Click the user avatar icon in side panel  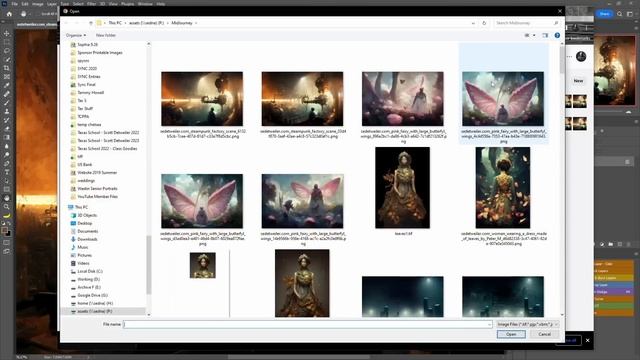(581, 56)
